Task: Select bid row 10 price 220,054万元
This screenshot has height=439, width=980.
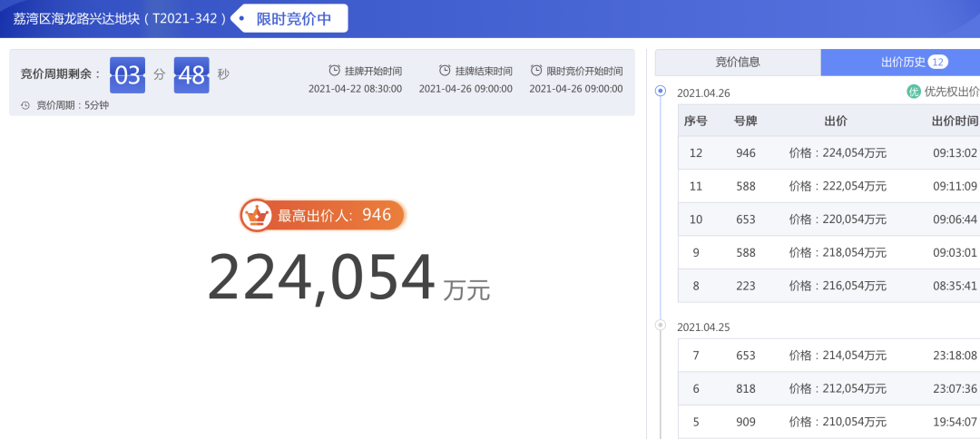Action: pyautogui.click(x=838, y=219)
